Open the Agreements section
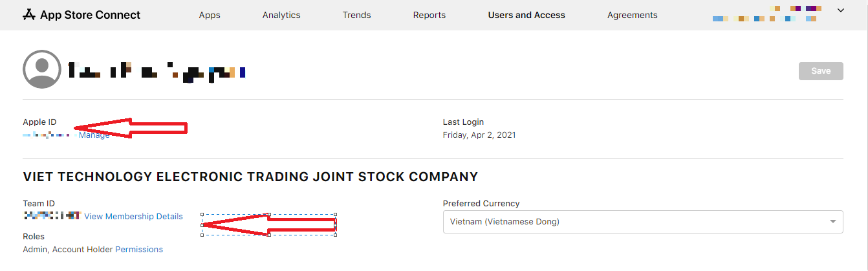 pos(633,15)
